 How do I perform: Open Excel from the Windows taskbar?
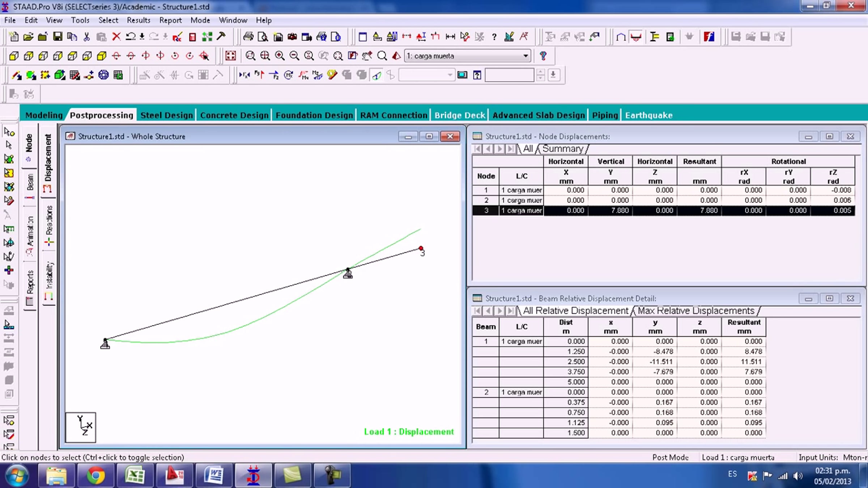coord(135,475)
